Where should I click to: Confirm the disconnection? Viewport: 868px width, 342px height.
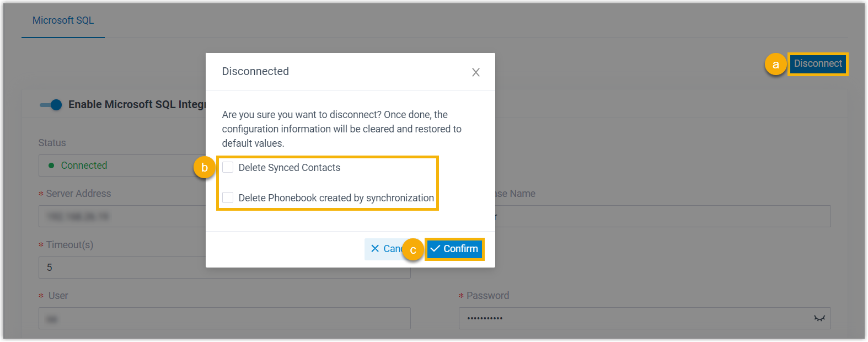454,249
